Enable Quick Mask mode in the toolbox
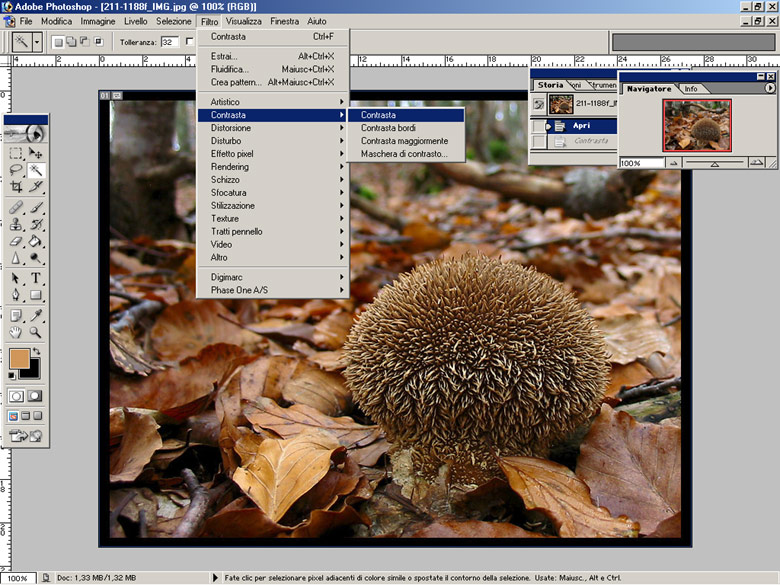 [x=35, y=396]
